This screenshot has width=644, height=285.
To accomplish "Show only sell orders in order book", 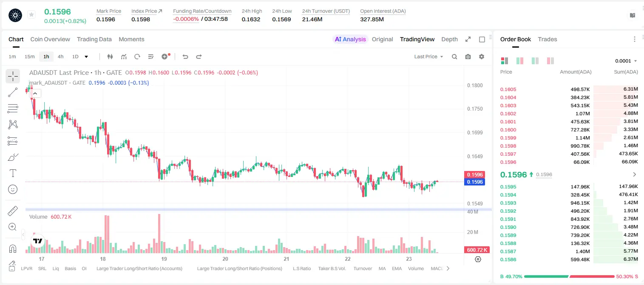I will 550,61.
